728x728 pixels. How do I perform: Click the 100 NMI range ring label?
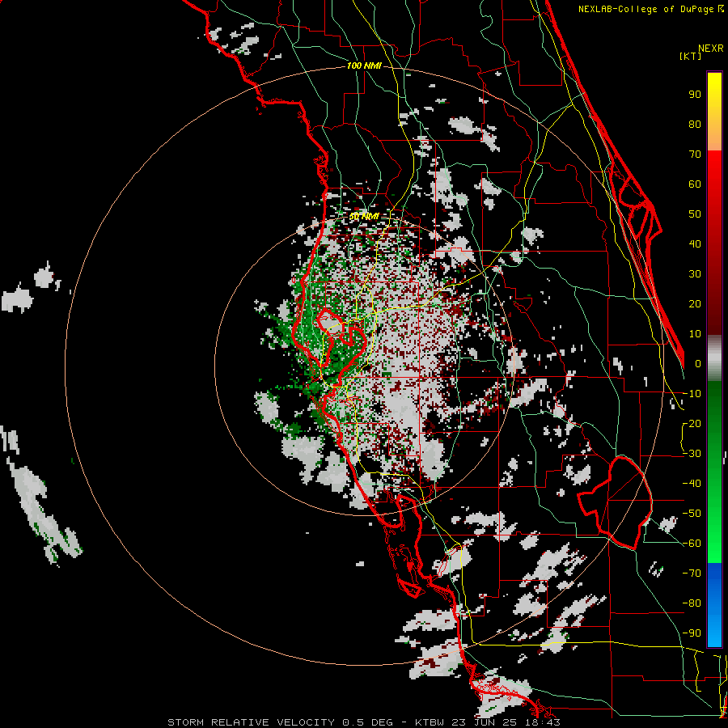[x=364, y=66]
